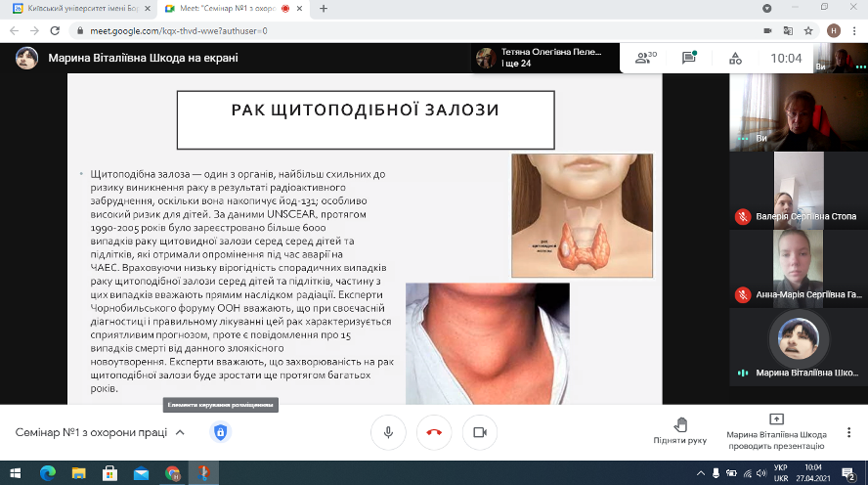Open the Chrome three-dot menu
Screen dimensions: 868x485
click(854, 30)
